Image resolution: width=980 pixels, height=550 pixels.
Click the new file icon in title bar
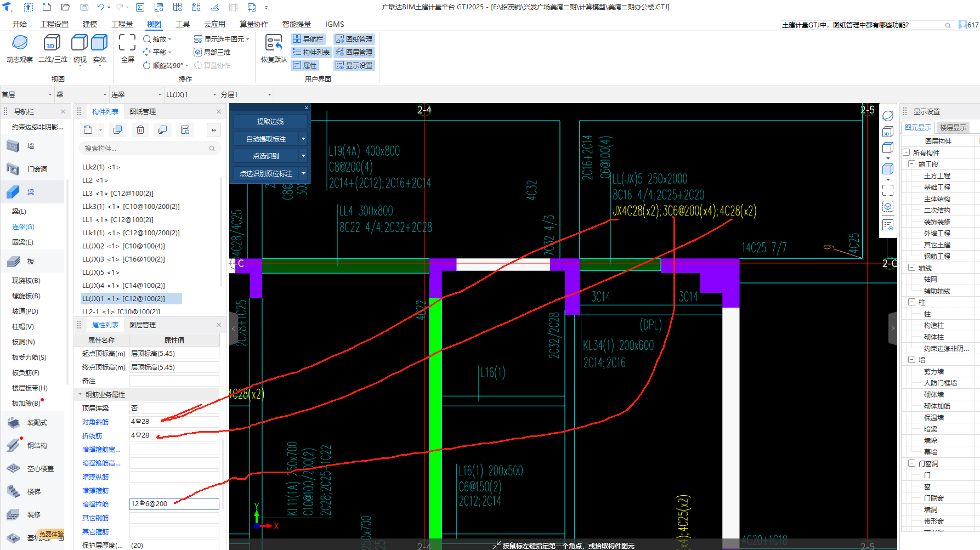pyautogui.click(x=47, y=7)
